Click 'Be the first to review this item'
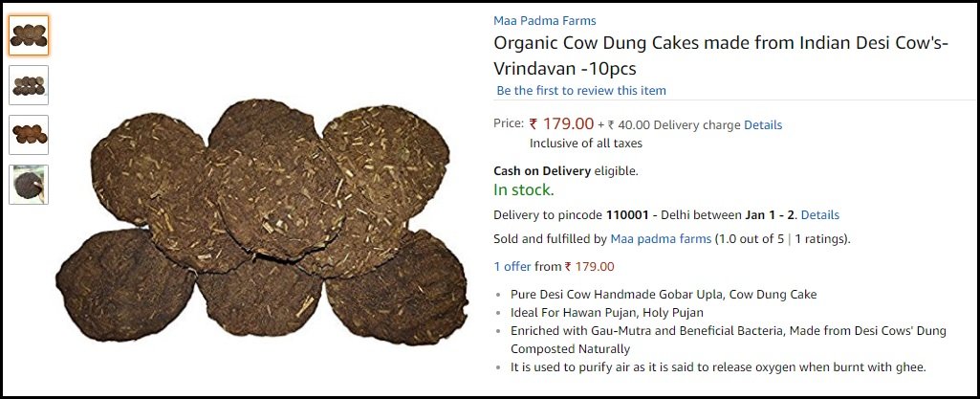 tap(581, 90)
